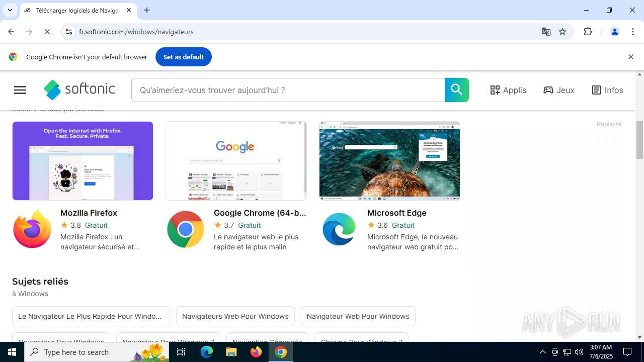Open the Softonic hamburger menu
Screen dimensions: 644x362
20,90
